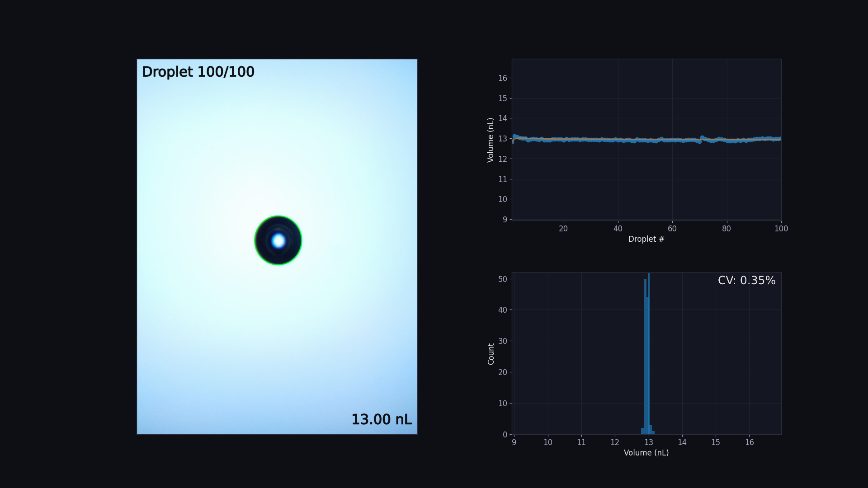Screen dimensions: 868x488
Task: Click the volume spike near droplet 70
Action: click(702, 137)
